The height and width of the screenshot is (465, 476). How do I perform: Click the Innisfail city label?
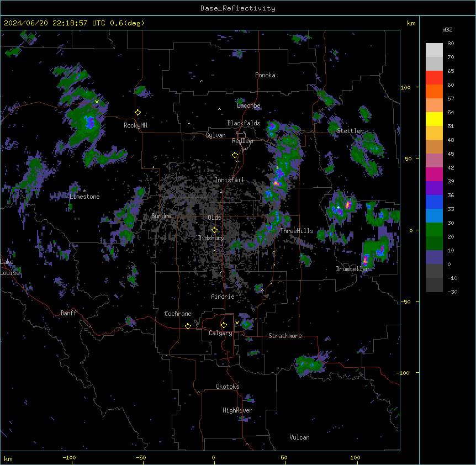pos(229,180)
